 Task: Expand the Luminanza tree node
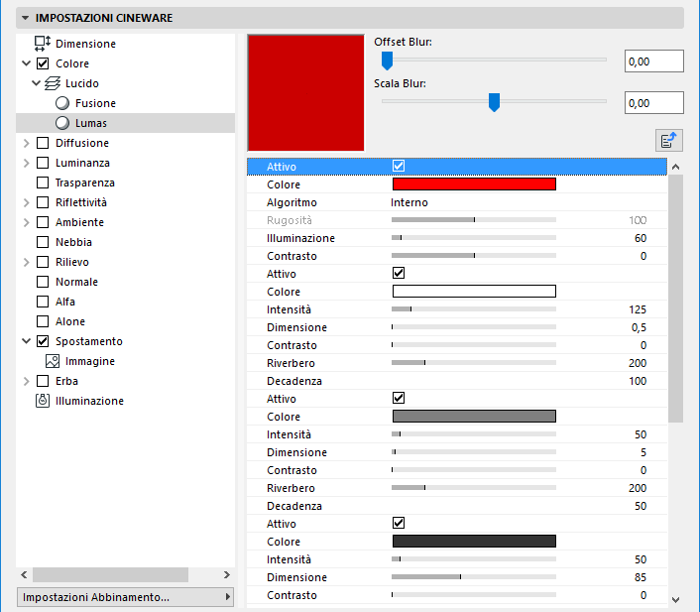(x=27, y=163)
